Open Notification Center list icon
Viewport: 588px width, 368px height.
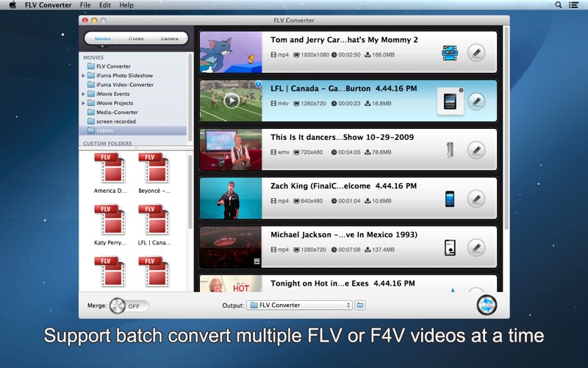[573, 5]
